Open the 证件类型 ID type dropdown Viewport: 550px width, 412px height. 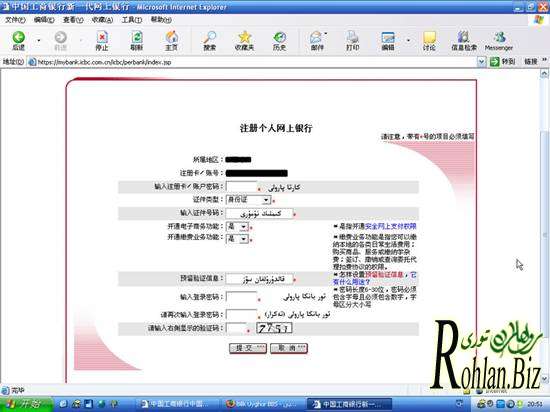(266, 200)
